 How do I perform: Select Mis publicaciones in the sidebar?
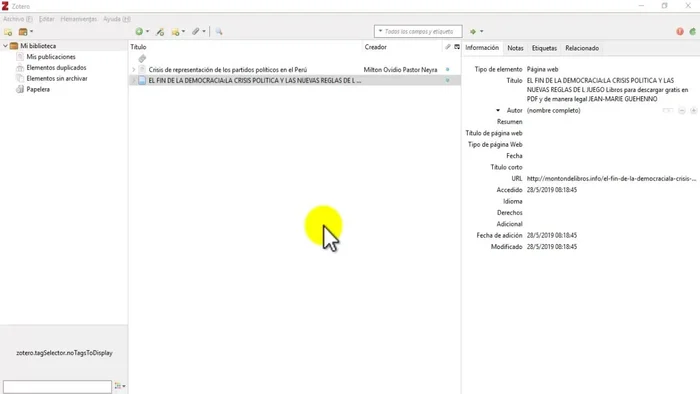(x=51, y=57)
